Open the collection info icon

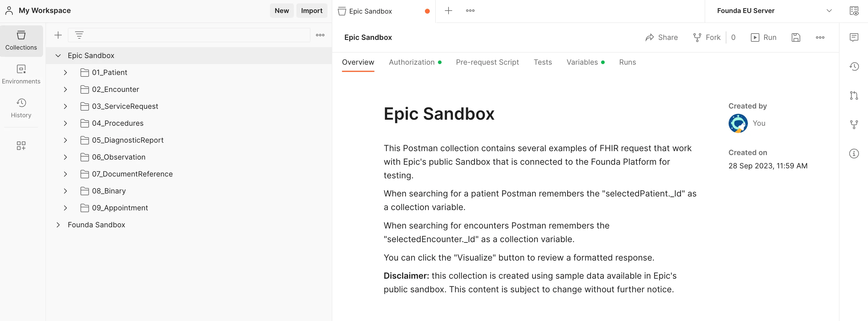point(854,154)
